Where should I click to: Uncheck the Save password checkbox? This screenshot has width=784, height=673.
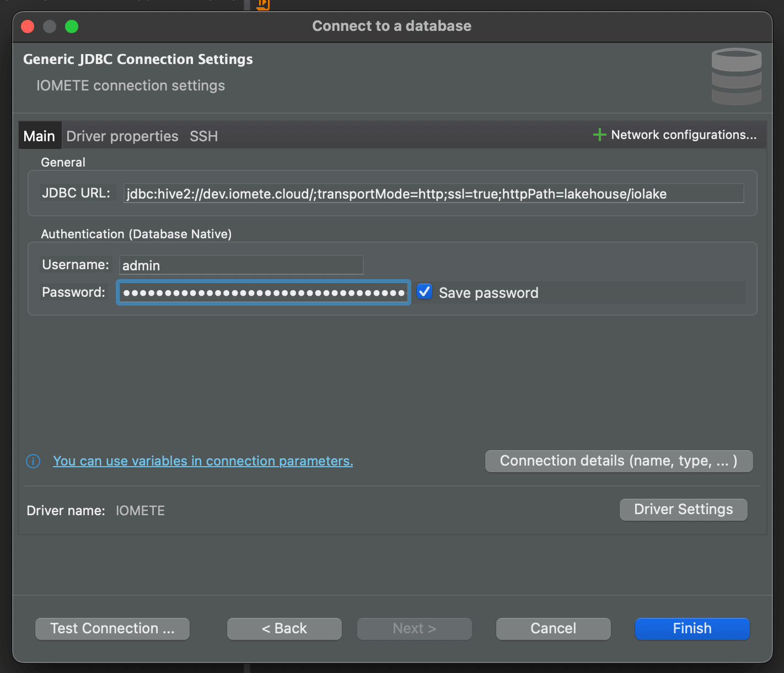pyautogui.click(x=425, y=292)
